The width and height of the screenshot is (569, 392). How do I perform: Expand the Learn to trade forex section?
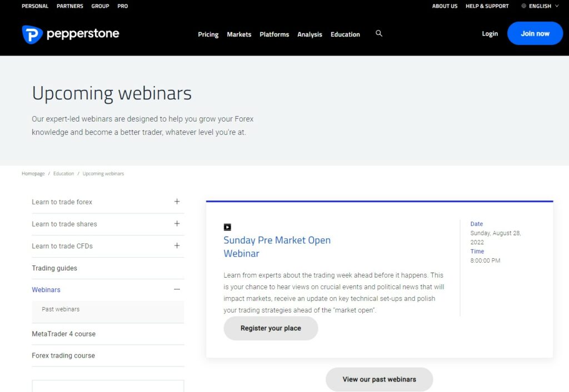point(177,202)
